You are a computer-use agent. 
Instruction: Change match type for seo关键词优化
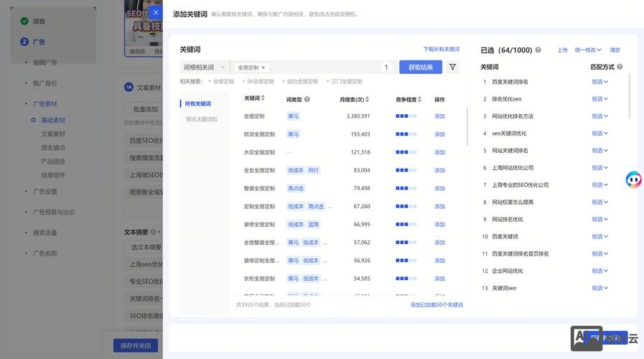point(599,134)
